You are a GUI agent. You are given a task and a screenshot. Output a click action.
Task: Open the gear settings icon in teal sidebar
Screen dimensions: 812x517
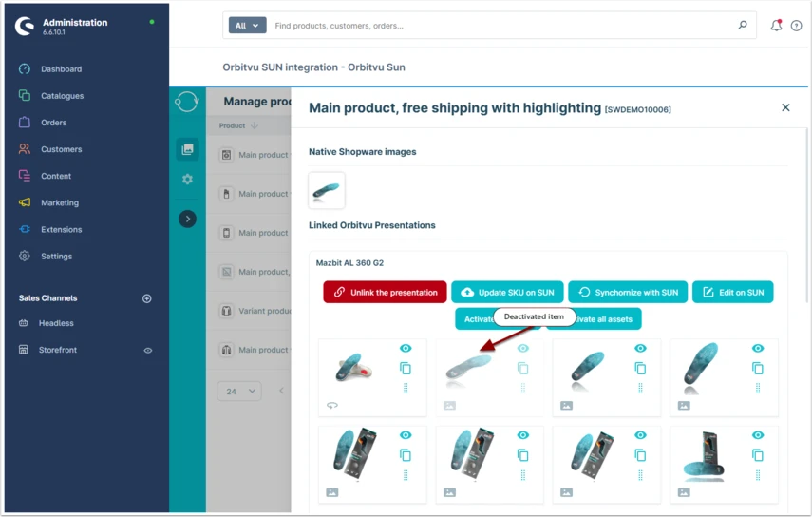point(187,180)
